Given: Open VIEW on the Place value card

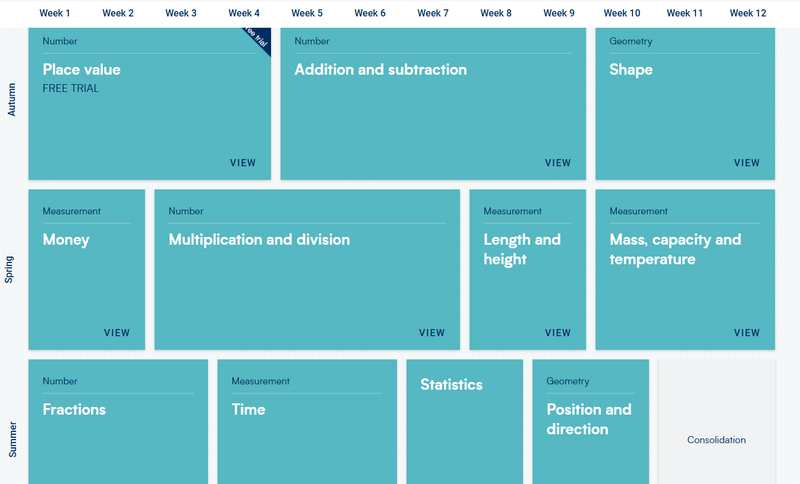Looking at the screenshot, I should coord(243,163).
